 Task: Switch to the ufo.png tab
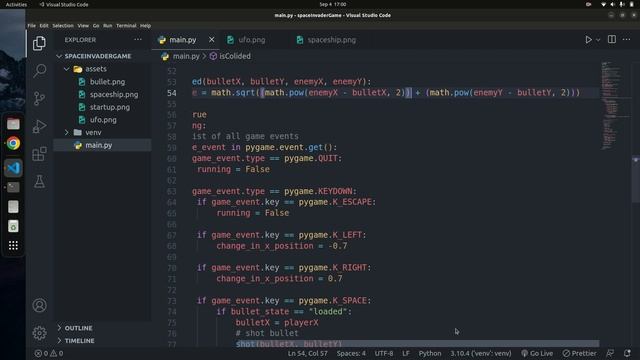[251, 40]
